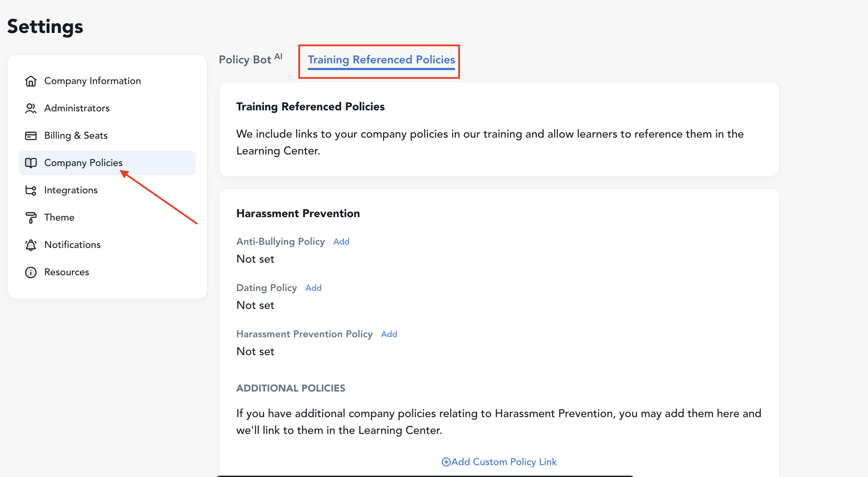Click the Theme paint roller icon
Image resolution: width=868 pixels, height=477 pixels.
pyautogui.click(x=31, y=217)
